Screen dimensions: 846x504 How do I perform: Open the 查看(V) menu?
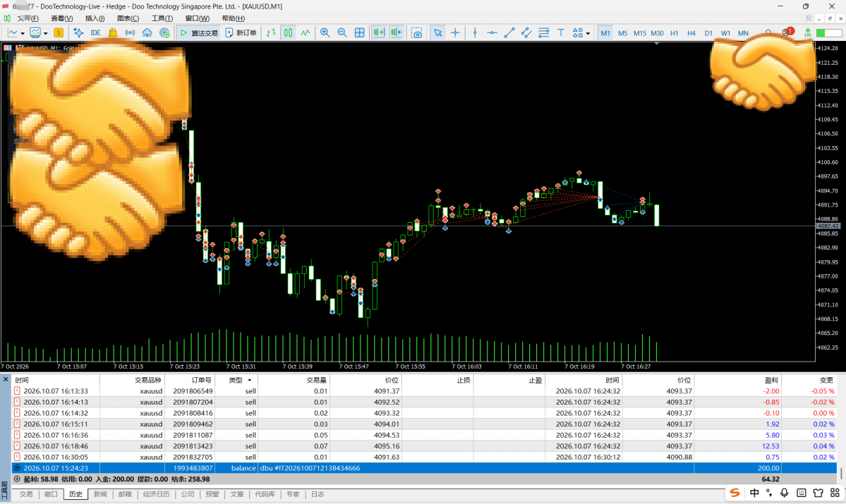pos(61,18)
